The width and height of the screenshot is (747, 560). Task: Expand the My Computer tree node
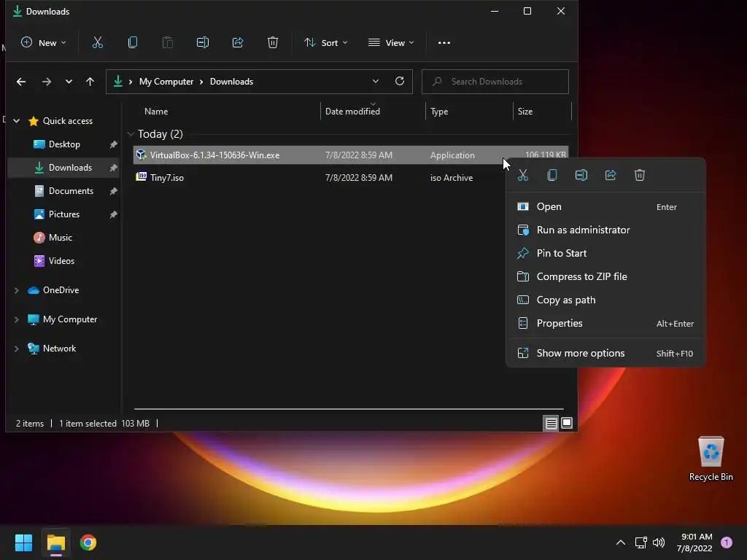click(17, 319)
